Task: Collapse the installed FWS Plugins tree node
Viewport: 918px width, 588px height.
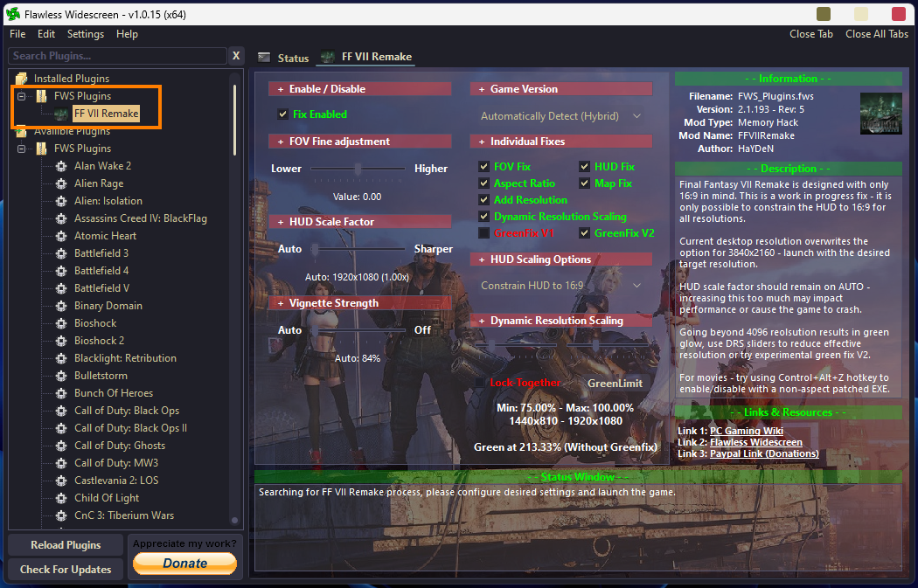Action: [x=22, y=96]
